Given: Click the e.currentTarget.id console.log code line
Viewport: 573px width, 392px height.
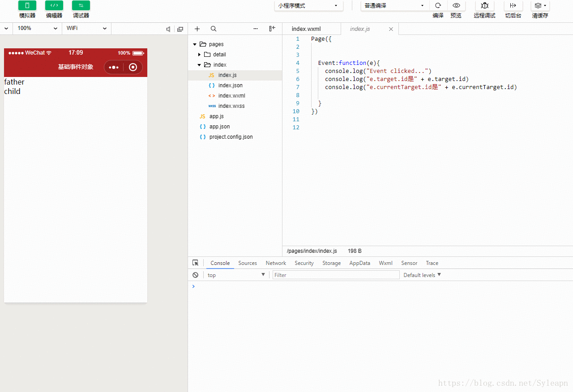Looking at the screenshot, I should tap(421, 87).
